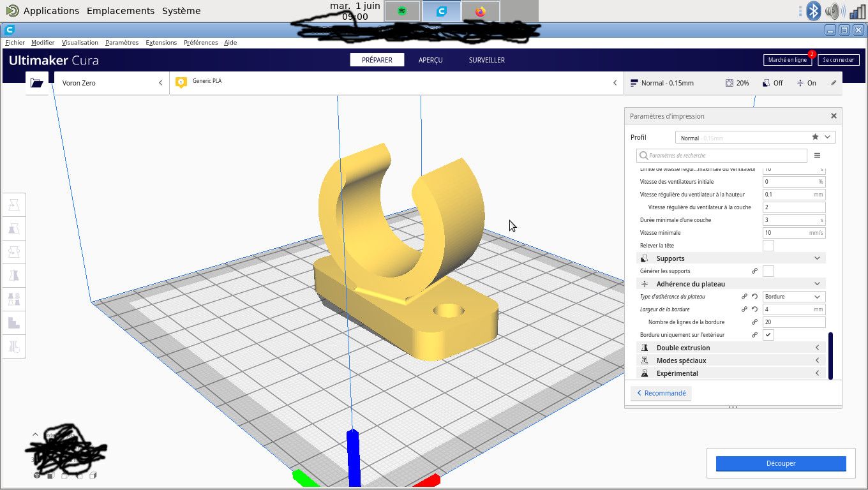Screen dimensions: 868x490
Task: Expand the Modes spéciaux section
Action: (x=731, y=360)
